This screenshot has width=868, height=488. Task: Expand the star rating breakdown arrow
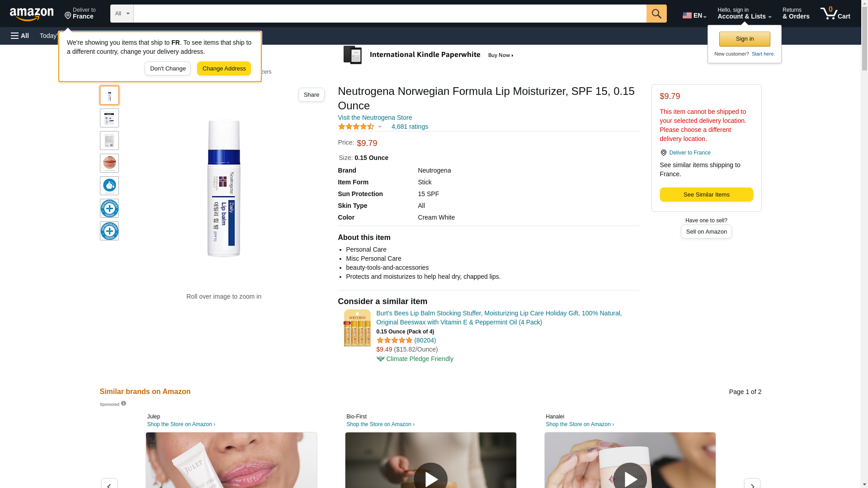[x=380, y=127]
